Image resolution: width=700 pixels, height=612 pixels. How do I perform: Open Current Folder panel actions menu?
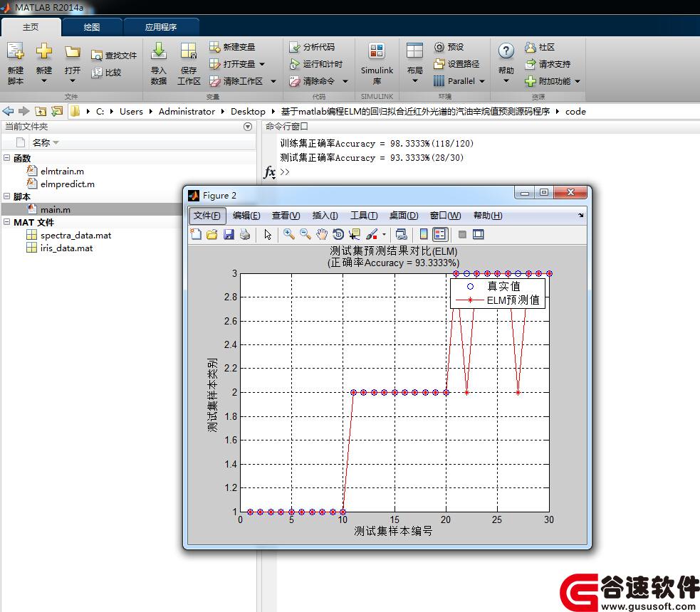(248, 127)
